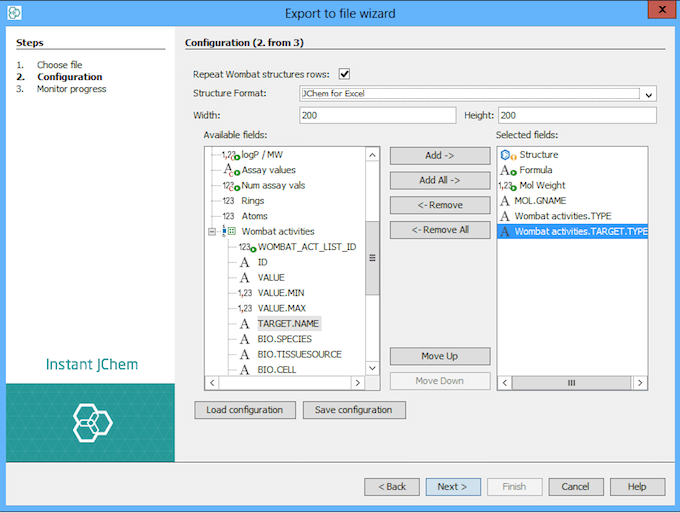Screen dimensions: 680x513
Task: Click the Assay values field icon
Action: pos(231,170)
